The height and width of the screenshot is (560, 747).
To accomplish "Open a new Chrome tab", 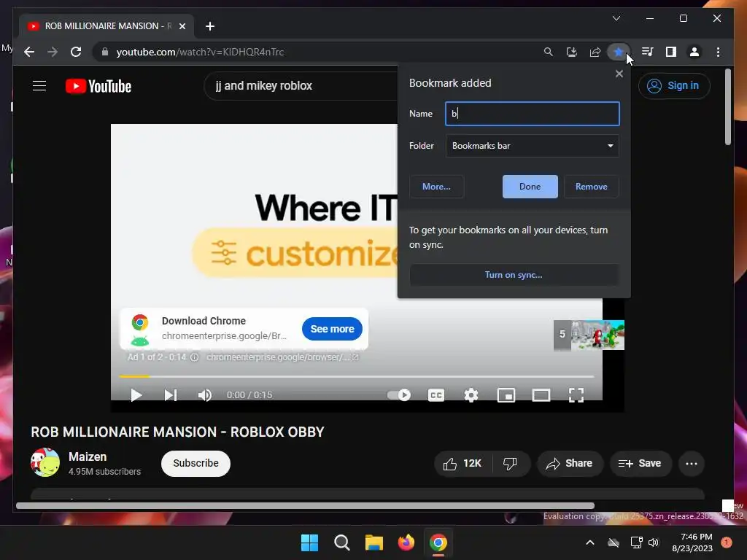I will tap(210, 26).
